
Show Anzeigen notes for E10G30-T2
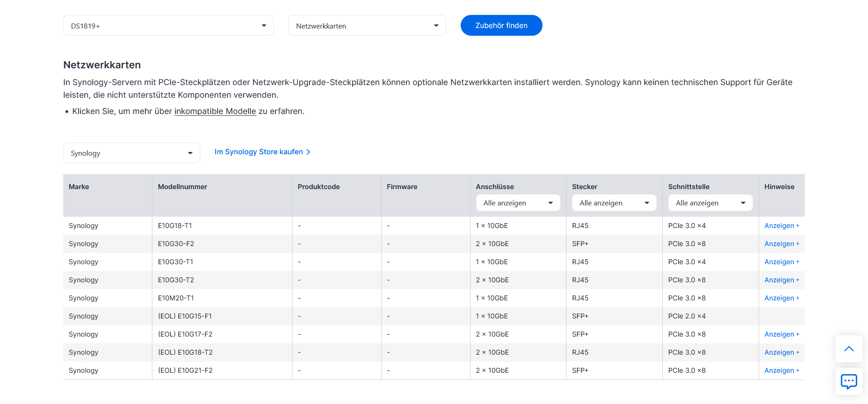781,280
